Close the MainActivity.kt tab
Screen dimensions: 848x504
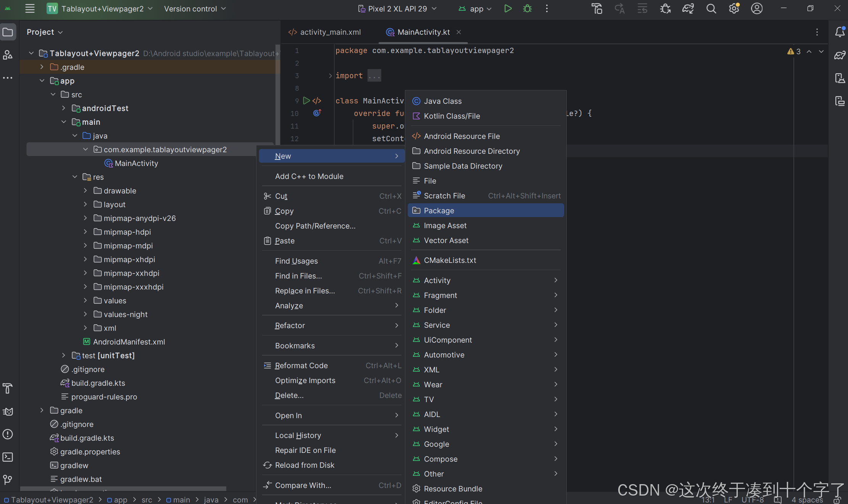(459, 32)
